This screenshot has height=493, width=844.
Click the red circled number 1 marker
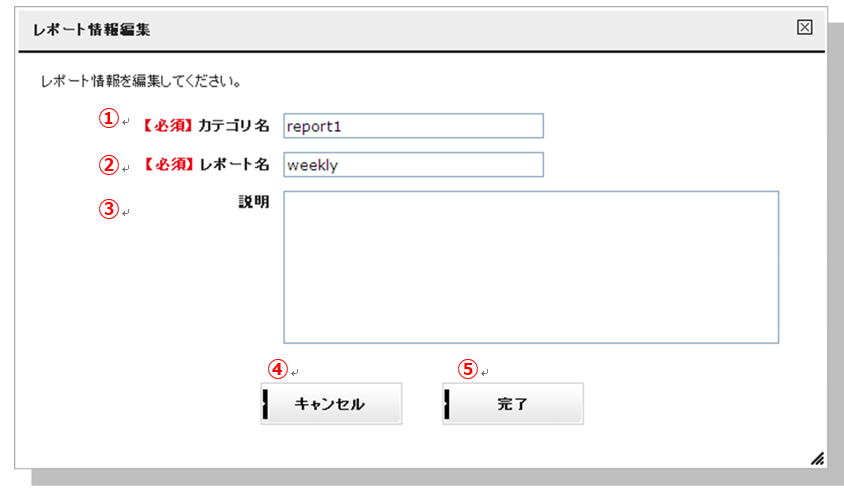109,118
